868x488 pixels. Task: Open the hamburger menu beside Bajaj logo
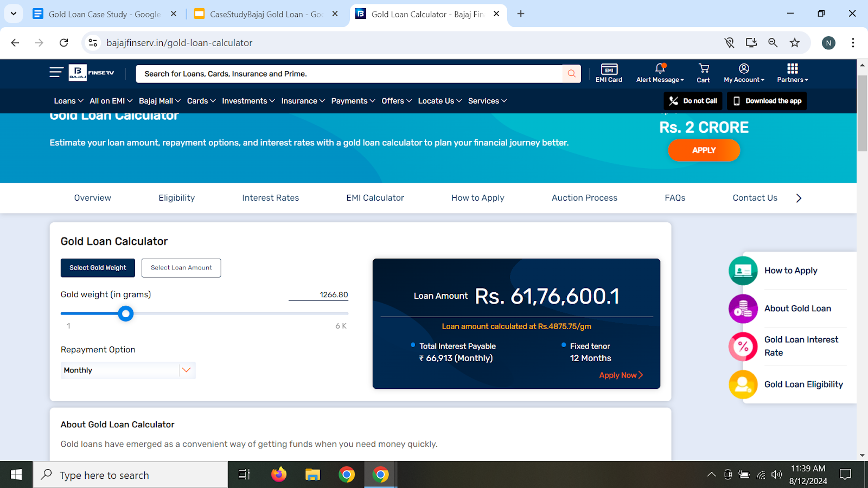pos(56,73)
